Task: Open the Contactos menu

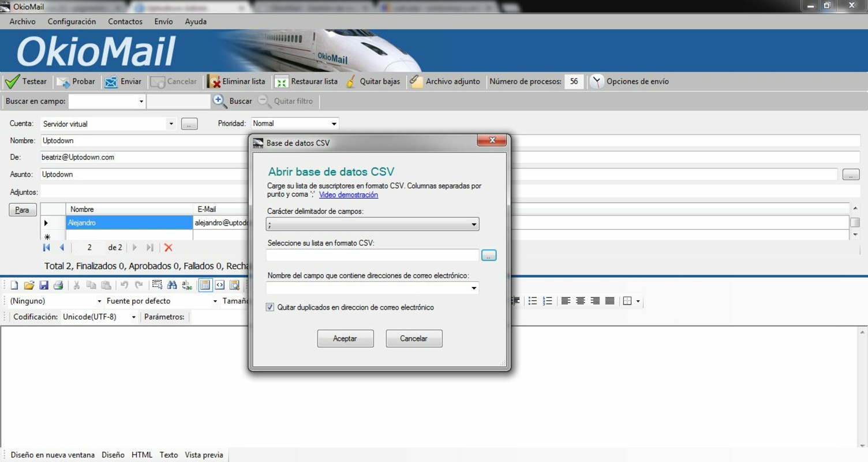Action: pos(125,21)
